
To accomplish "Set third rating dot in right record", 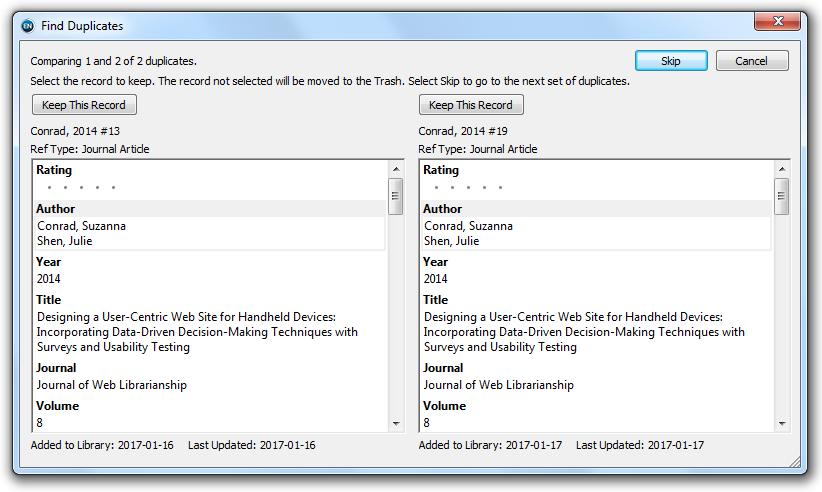I will [468, 188].
